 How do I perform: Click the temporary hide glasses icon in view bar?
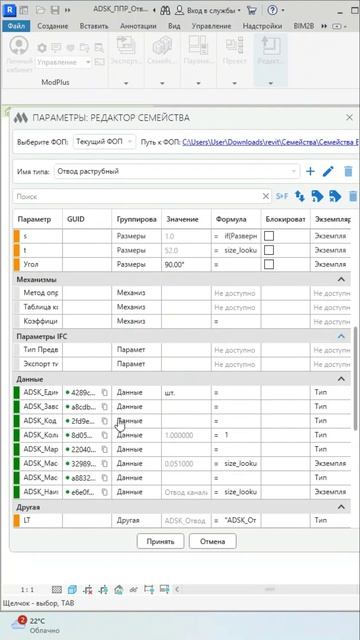pos(133,589)
